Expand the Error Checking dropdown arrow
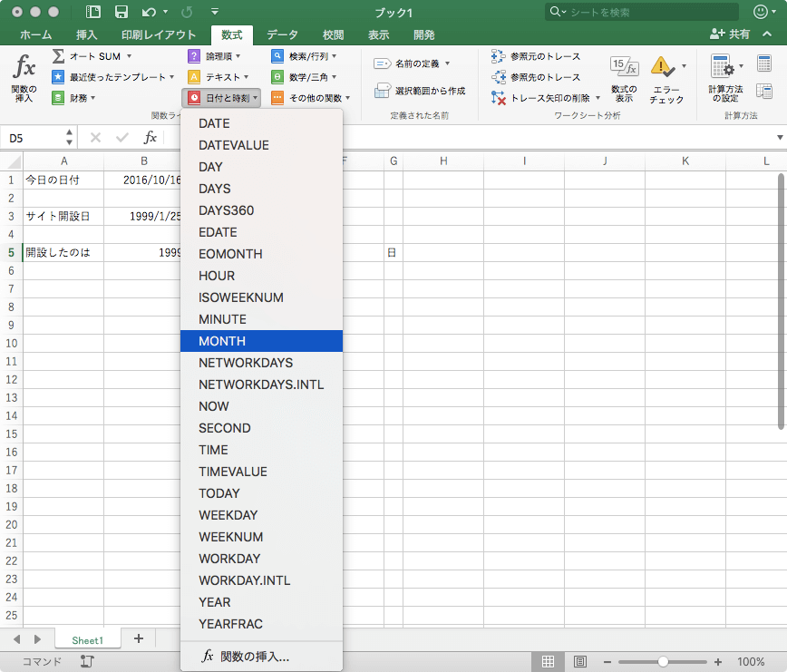The height and width of the screenshot is (672, 787). [685, 65]
